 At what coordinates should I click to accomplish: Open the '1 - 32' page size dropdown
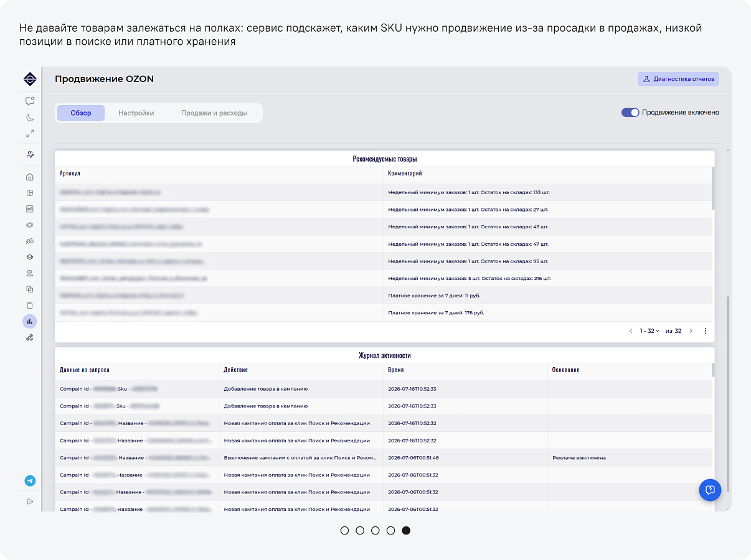tap(649, 331)
